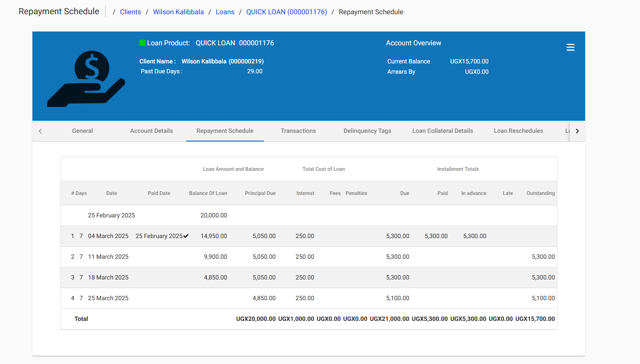Open the Loan Reschedules tab
640x364 pixels.
pos(518,131)
